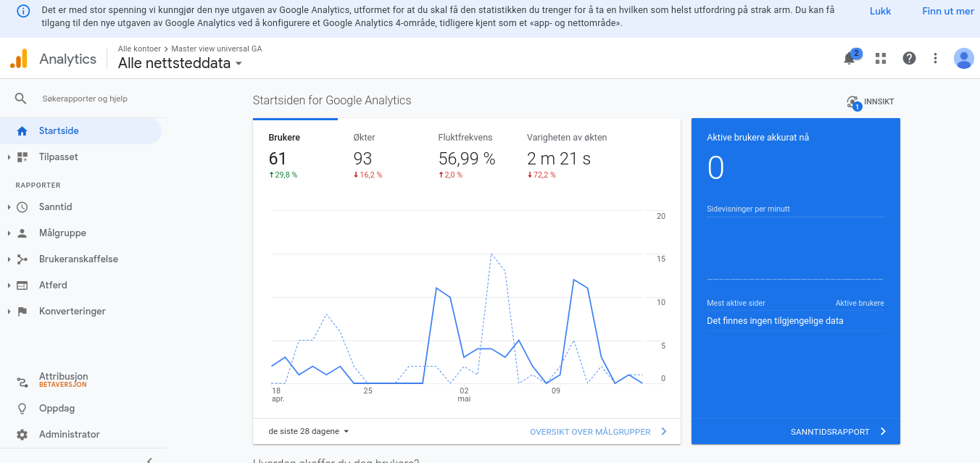Open the user account avatar
Viewport: 980px width, 463px height.
pos(964,59)
